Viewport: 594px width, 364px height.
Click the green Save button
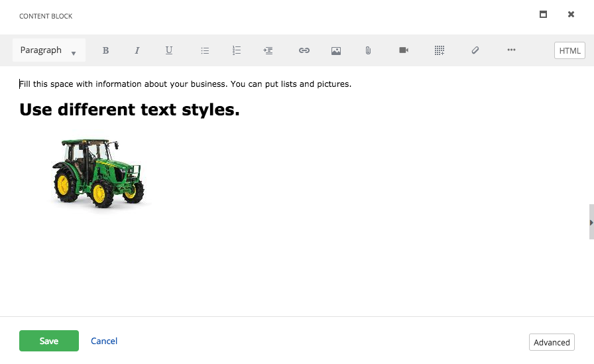(x=49, y=341)
